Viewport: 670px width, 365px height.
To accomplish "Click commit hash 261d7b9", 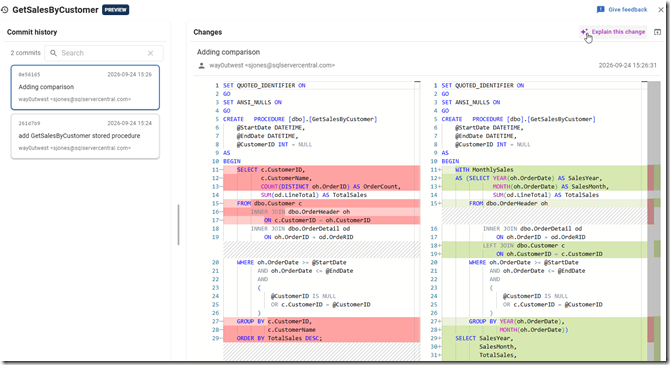I will coord(29,123).
